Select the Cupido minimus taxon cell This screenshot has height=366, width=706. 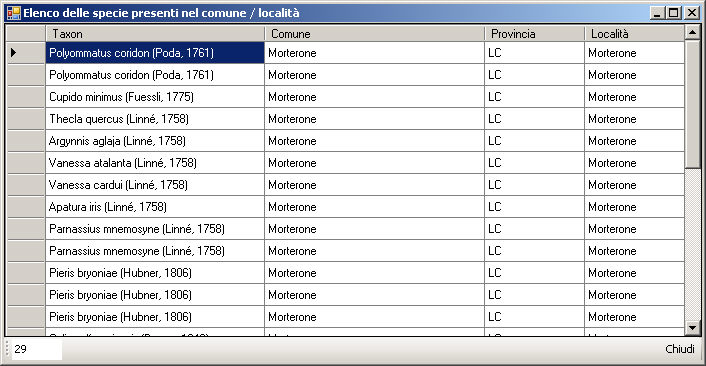(x=155, y=97)
